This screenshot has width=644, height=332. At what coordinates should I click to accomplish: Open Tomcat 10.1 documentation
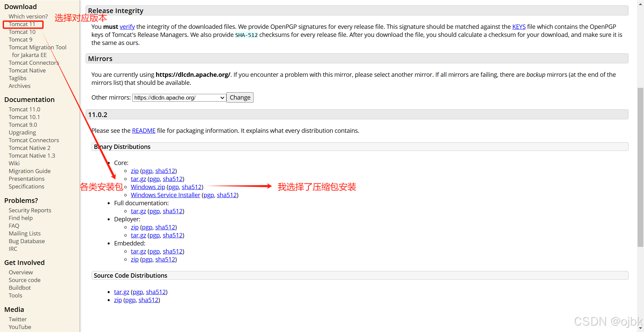coord(24,117)
